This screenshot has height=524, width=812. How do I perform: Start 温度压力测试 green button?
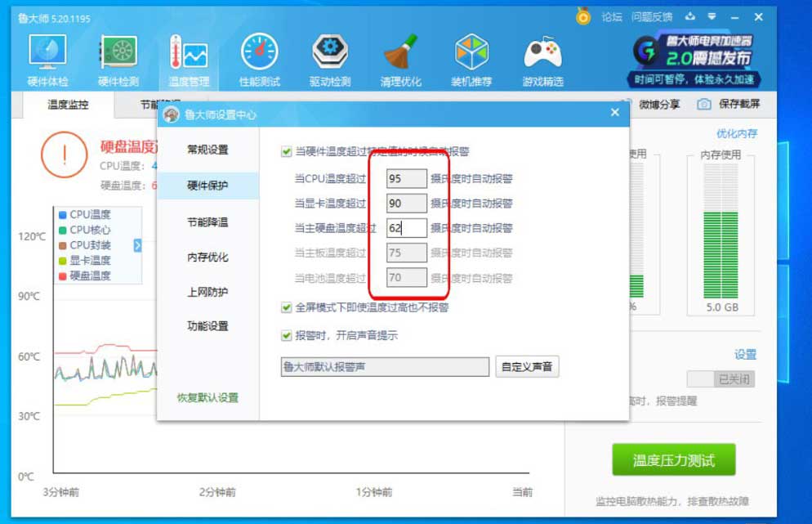point(674,459)
